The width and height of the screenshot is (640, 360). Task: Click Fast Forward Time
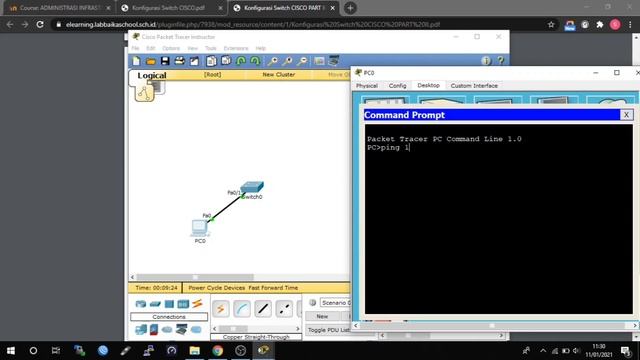[273, 288]
